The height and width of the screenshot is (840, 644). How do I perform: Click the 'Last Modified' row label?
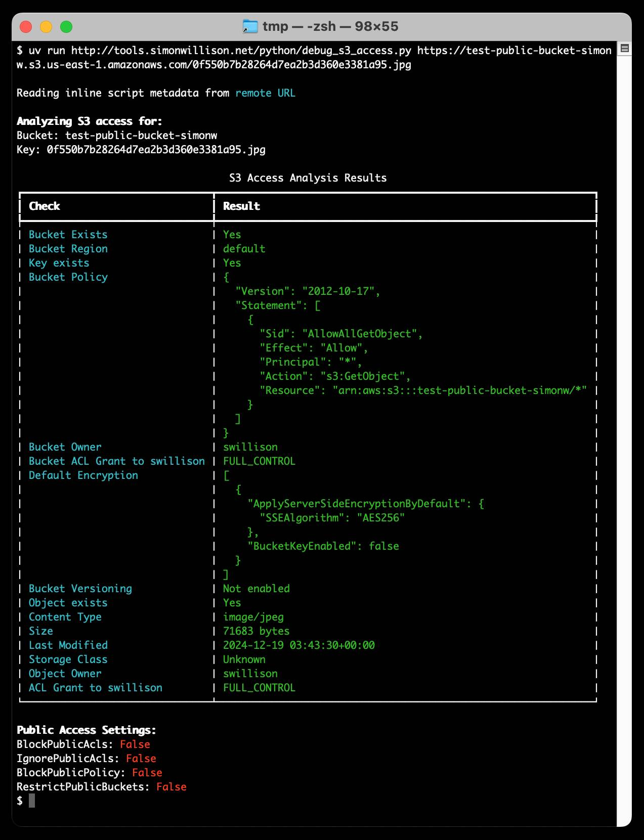click(x=68, y=645)
